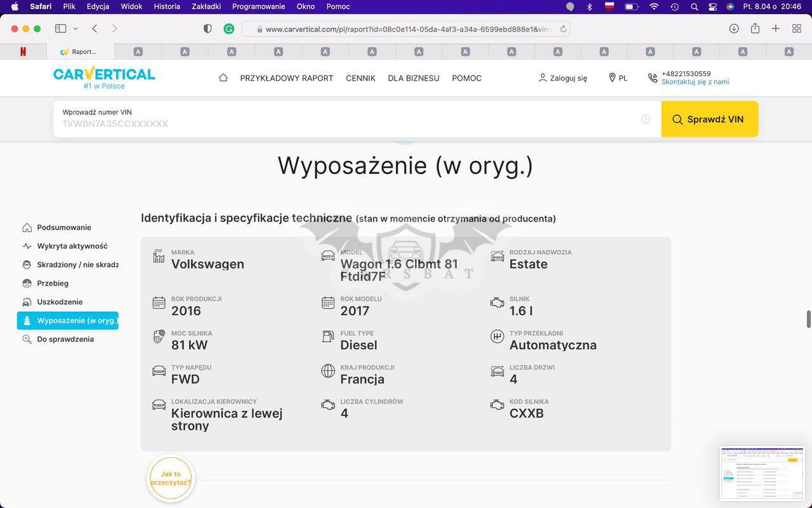812x508 pixels.
Task: Open the Historia menu in menu bar
Action: [167, 6]
